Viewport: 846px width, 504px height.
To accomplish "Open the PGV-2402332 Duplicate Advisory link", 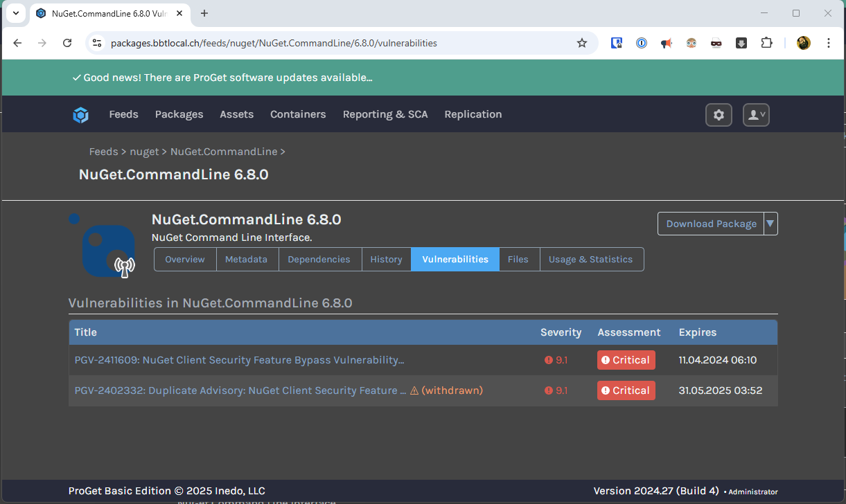I will (x=240, y=390).
